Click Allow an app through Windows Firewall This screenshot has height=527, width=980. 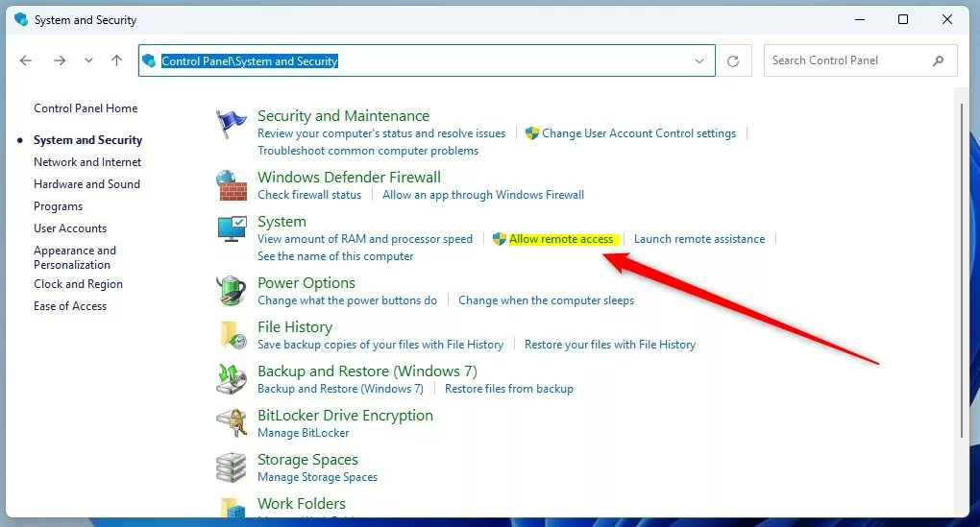[483, 195]
